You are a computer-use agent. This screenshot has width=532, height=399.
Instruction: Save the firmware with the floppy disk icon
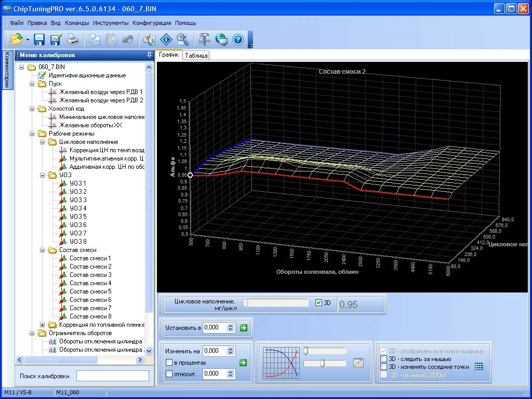coord(39,39)
